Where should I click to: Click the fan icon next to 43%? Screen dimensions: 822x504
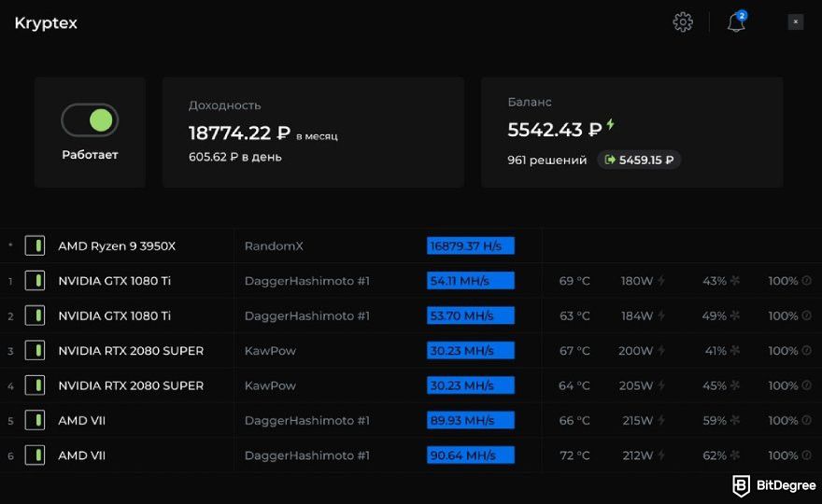point(734,281)
